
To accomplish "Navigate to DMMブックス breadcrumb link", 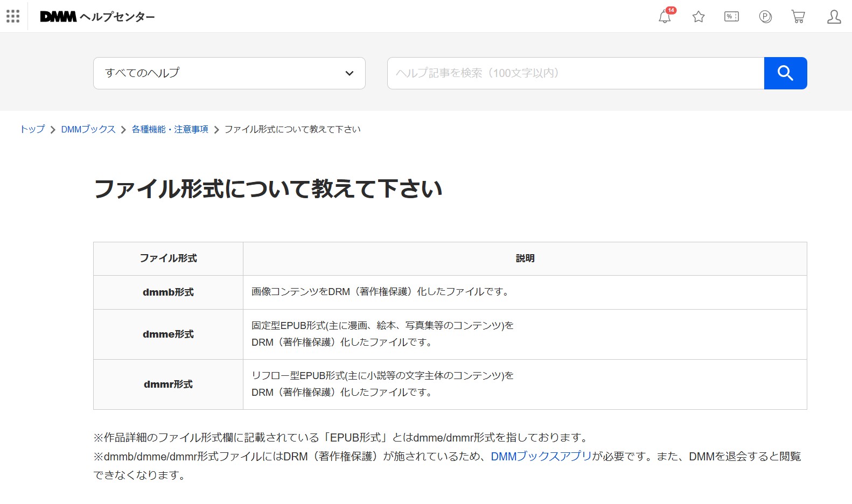I will click(x=88, y=129).
